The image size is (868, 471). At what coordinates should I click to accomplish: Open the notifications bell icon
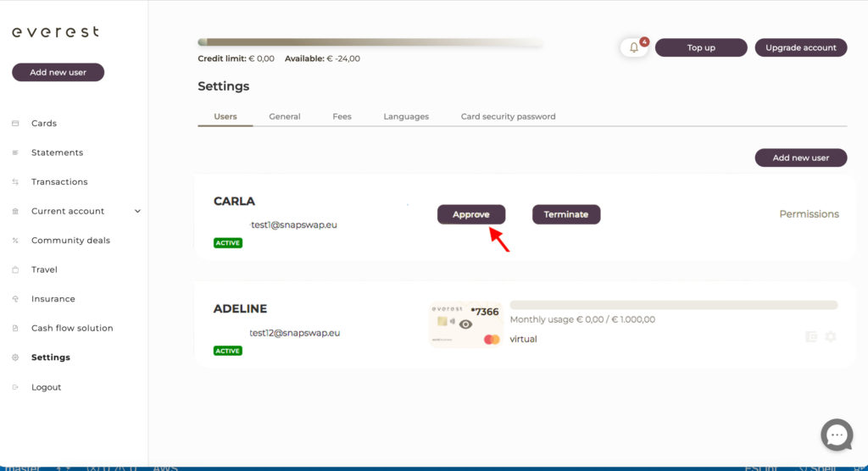[633, 47]
